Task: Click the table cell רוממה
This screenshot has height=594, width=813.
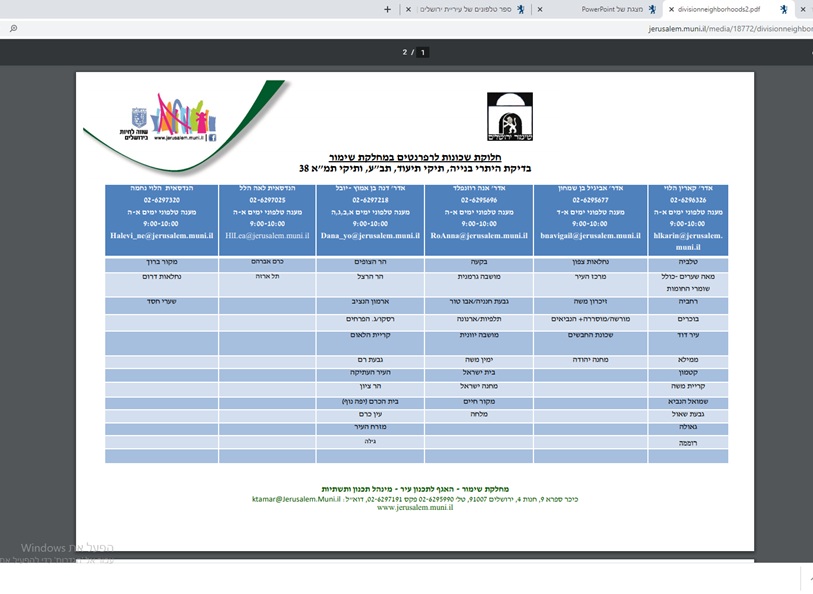Action: (x=688, y=444)
